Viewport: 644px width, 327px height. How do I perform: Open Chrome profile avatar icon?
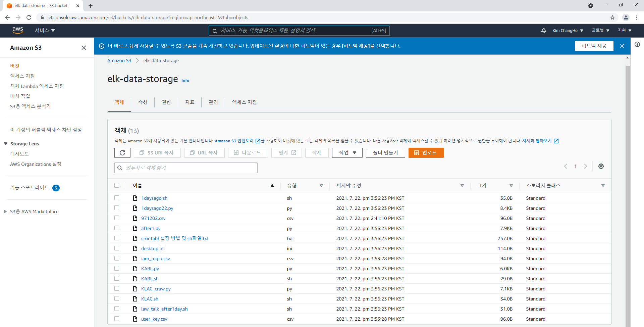tap(626, 17)
